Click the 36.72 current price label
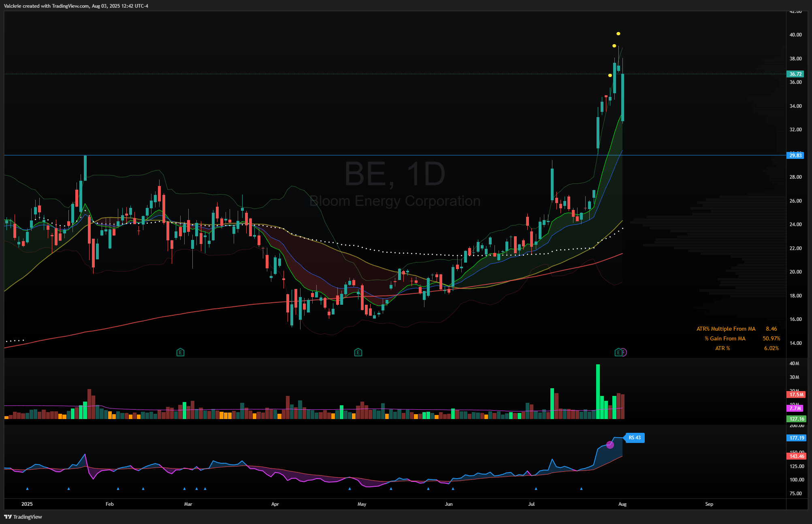Viewport: 812px width, 524px height. pos(795,74)
